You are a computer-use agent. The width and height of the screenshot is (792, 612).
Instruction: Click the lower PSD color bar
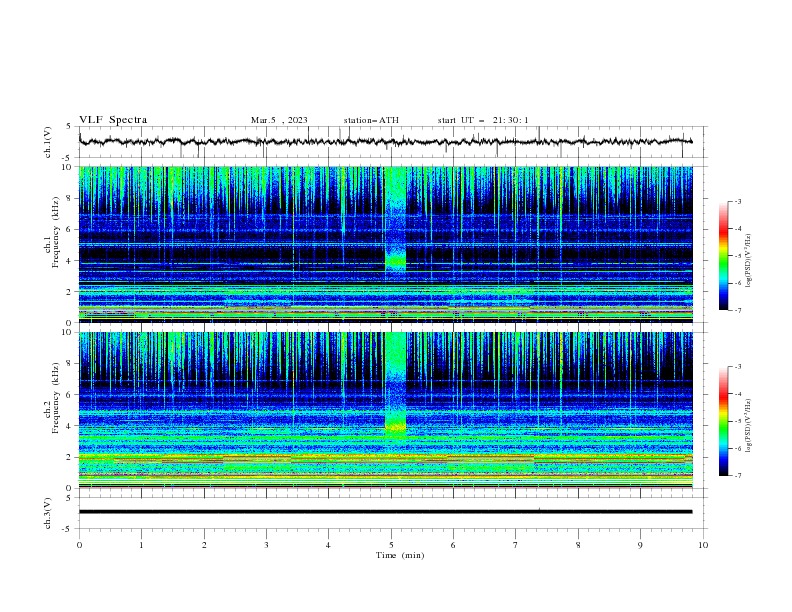[723, 421]
